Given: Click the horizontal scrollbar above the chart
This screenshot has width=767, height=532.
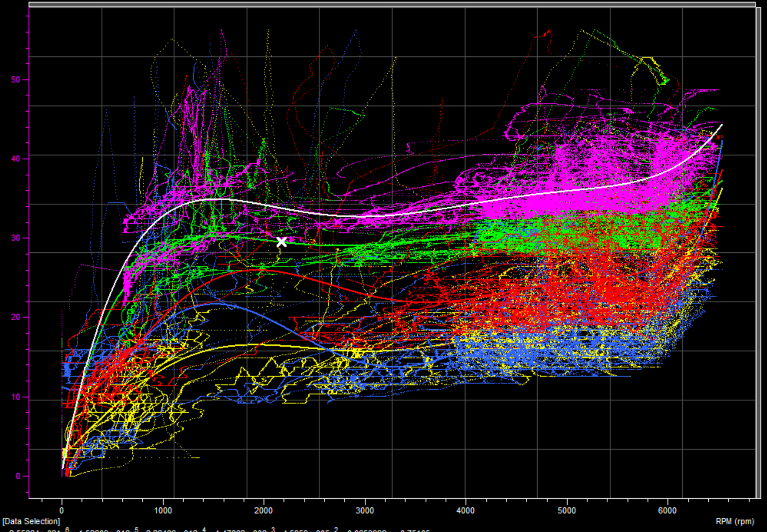Looking at the screenshot, I should point(391,5).
